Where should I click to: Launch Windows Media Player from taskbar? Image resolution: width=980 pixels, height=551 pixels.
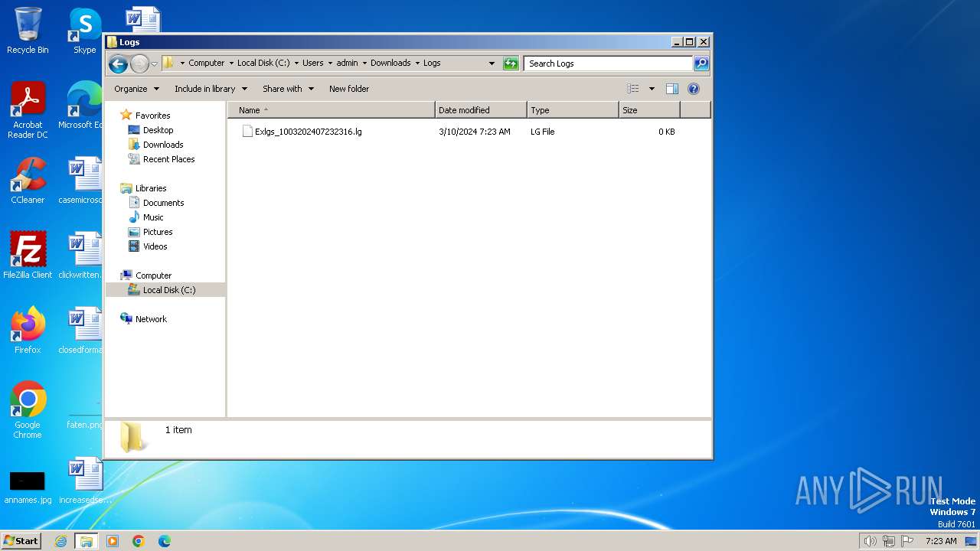coord(113,541)
